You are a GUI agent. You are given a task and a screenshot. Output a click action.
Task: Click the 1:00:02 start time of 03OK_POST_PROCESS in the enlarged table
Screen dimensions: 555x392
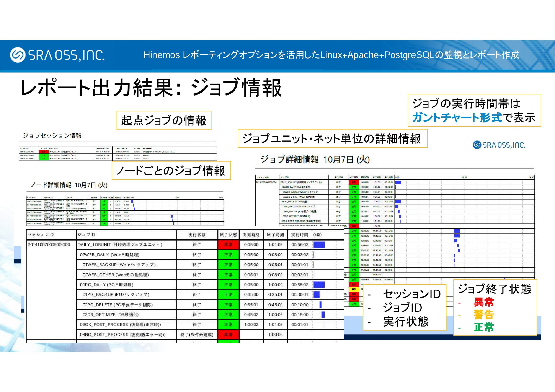coord(251,325)
